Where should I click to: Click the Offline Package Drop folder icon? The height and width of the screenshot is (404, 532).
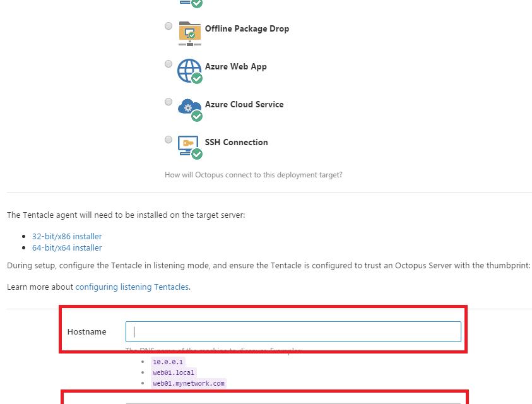[189, 33]
